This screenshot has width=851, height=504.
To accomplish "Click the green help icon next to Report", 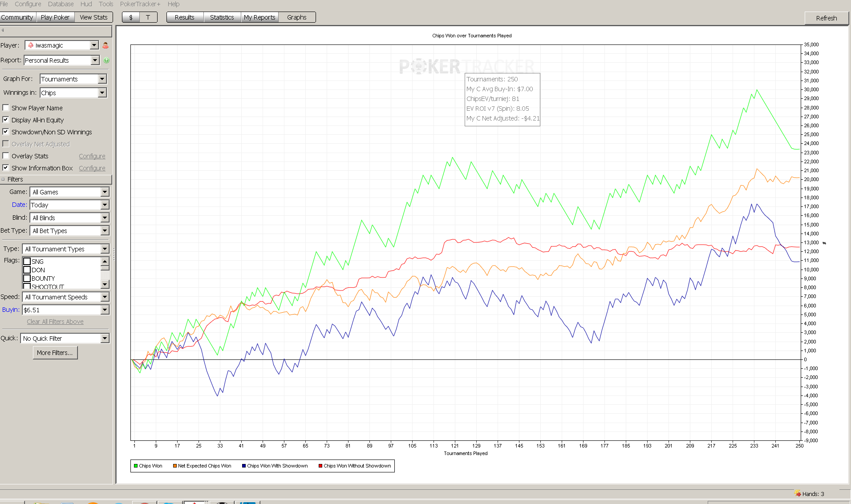I will [106, 60].
